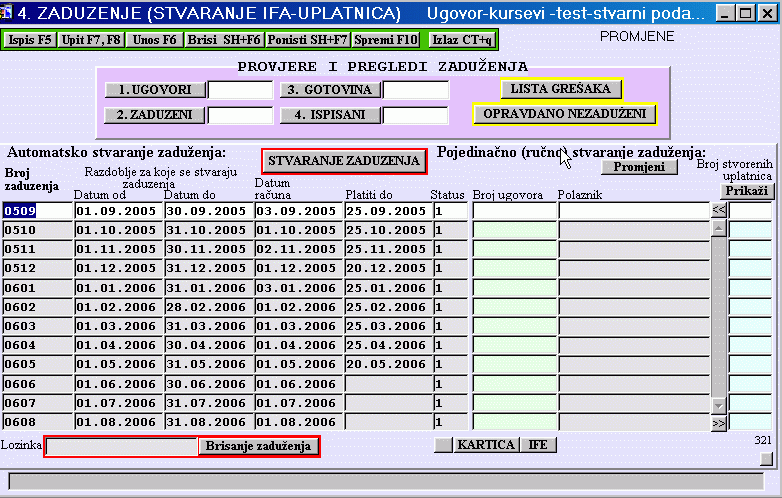
Task: Select zaduzenje number 0605
Action: (37, 364)
